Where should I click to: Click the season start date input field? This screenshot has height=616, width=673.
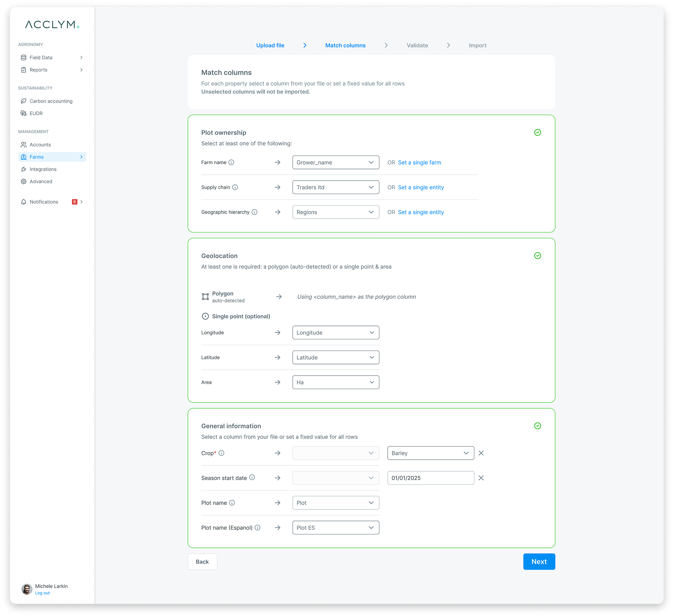point(431,478)
